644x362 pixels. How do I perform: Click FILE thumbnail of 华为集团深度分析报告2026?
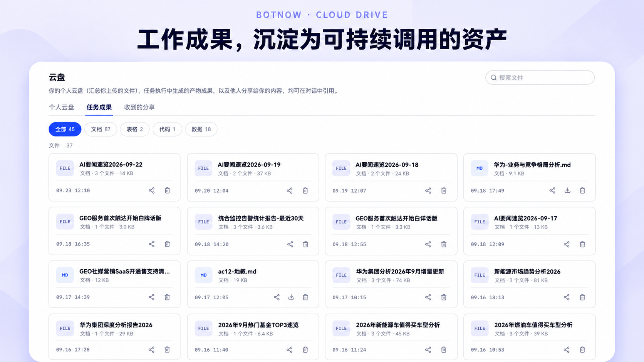tap(65, 329)
